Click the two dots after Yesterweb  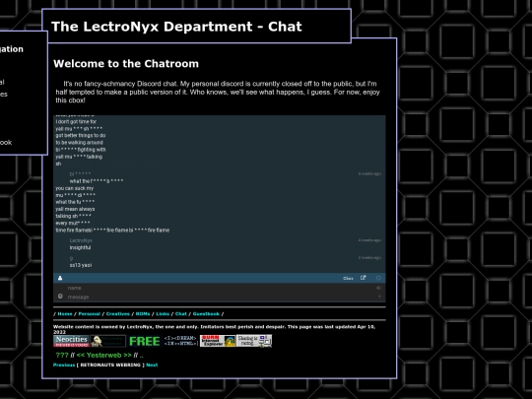pyautogui.click(x=141, y=356)
